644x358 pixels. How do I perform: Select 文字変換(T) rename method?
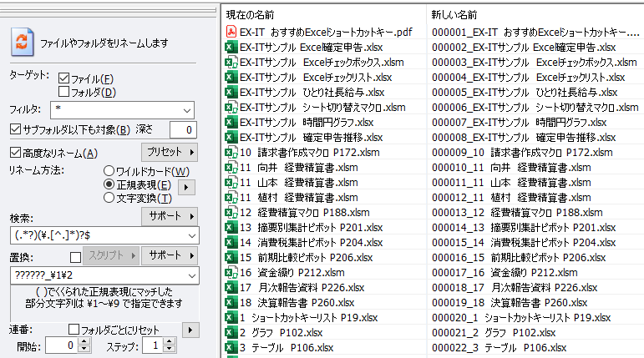(x=109, y=198)
